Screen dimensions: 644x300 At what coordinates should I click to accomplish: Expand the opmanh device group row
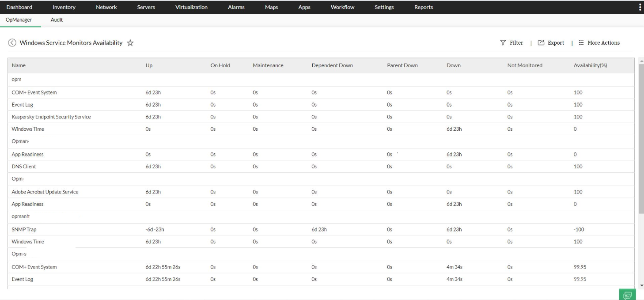20,216
